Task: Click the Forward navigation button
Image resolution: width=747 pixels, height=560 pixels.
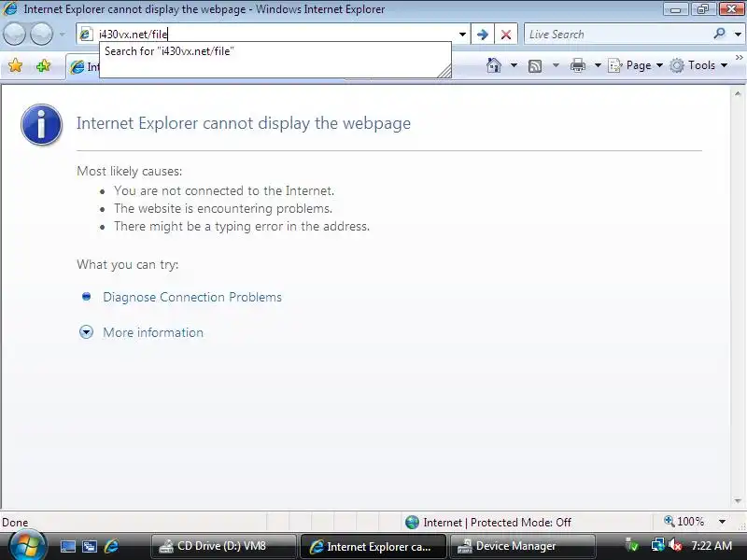Action: [41, 34]
